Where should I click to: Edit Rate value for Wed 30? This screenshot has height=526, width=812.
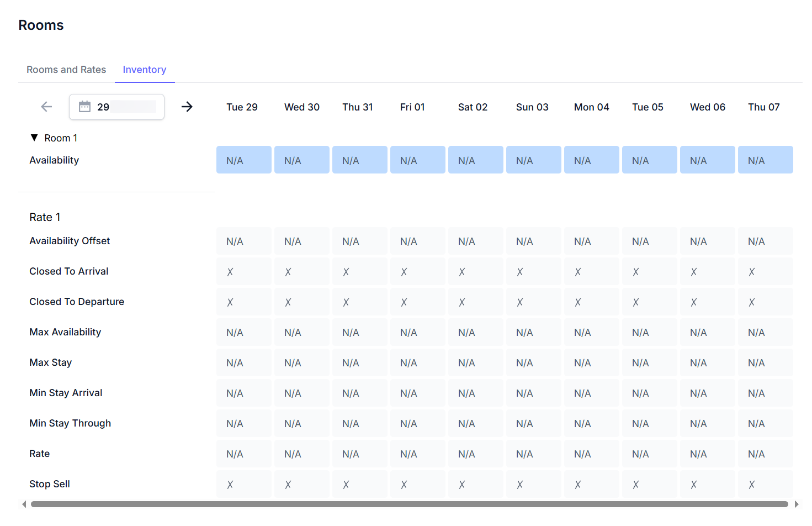click(x=301, y=454)
